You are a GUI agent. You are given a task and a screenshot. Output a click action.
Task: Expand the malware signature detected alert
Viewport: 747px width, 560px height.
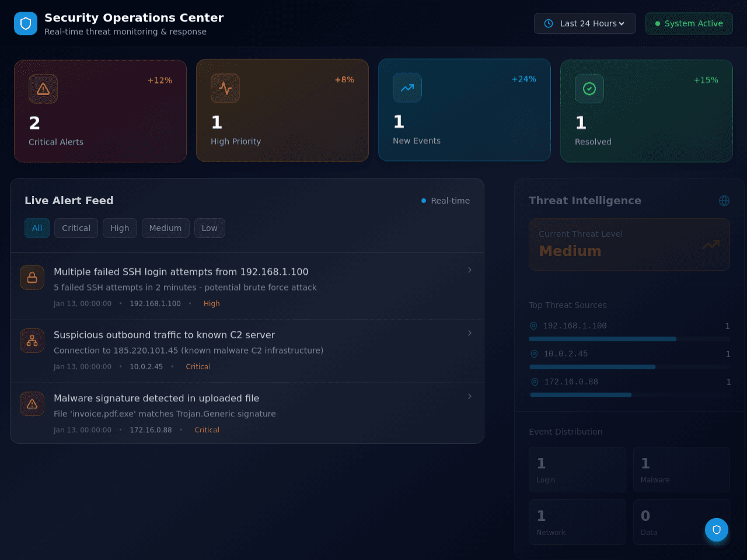coord(470,396)
